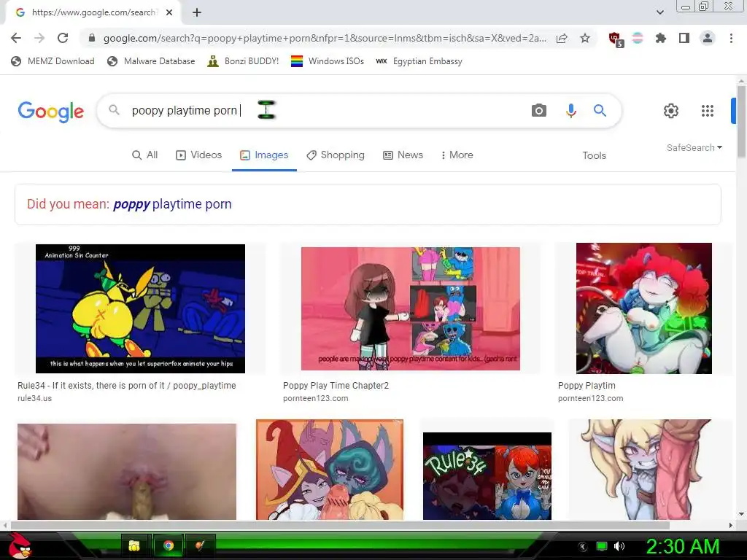
Task: Click the scroll-right arrow of horizontal scrollbar
Action: [731, 525]
